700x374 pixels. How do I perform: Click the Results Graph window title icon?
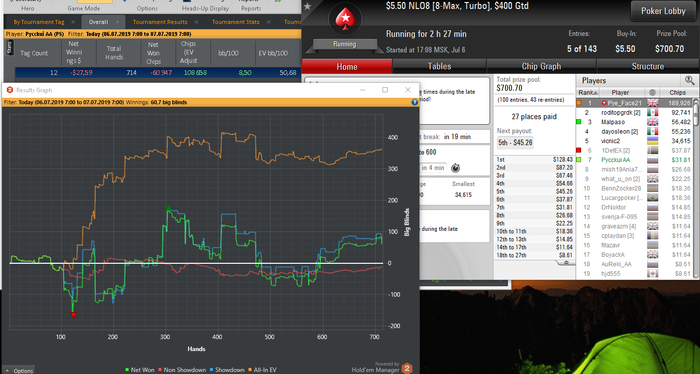pos(9,90)
